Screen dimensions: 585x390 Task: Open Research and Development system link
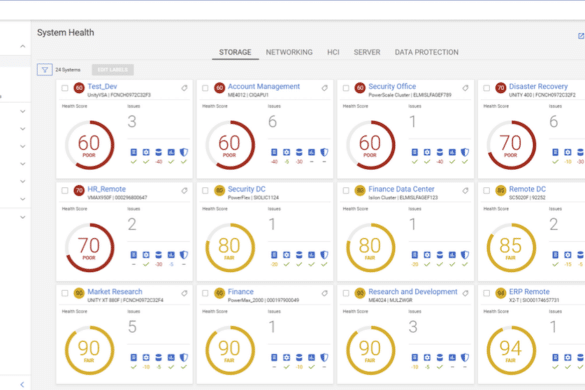click(x=413, y=291)
